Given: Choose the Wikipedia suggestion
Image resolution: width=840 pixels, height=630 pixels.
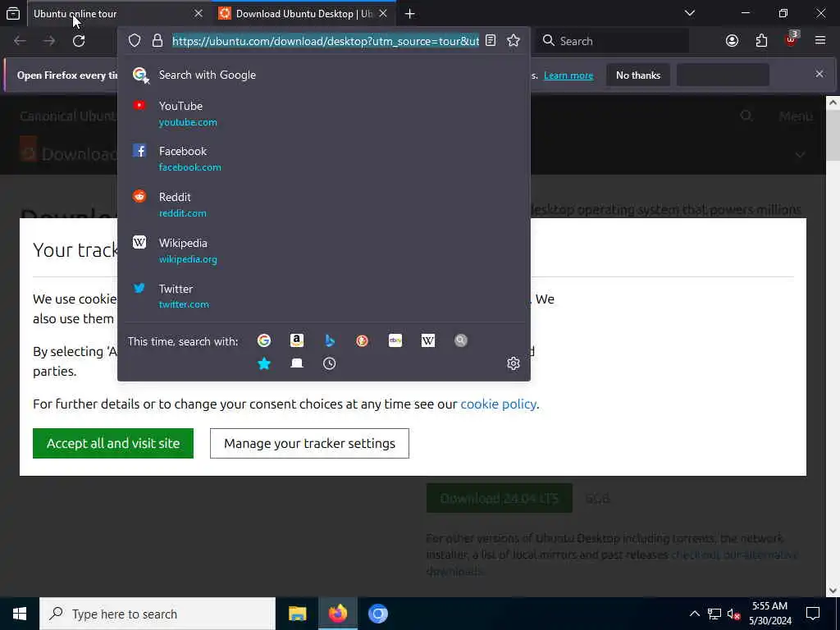Looking at the screenshot, I should (323, 251).
